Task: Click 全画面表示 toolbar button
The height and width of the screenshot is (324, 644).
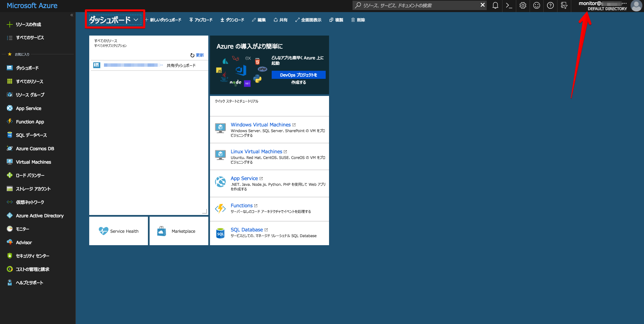Action: [308, 20]
